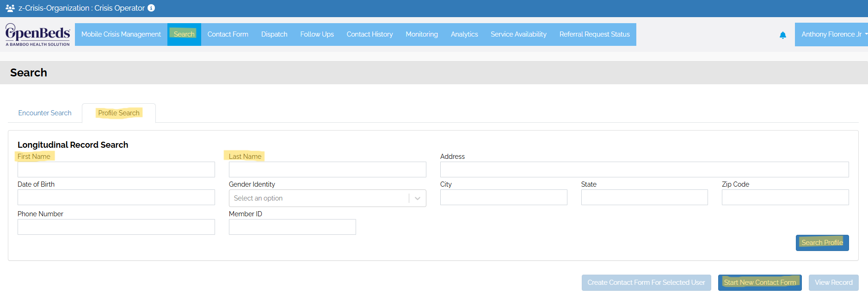
Task: Open Mobile Crisis Management from the navbar
Action: tap(121, 34)
